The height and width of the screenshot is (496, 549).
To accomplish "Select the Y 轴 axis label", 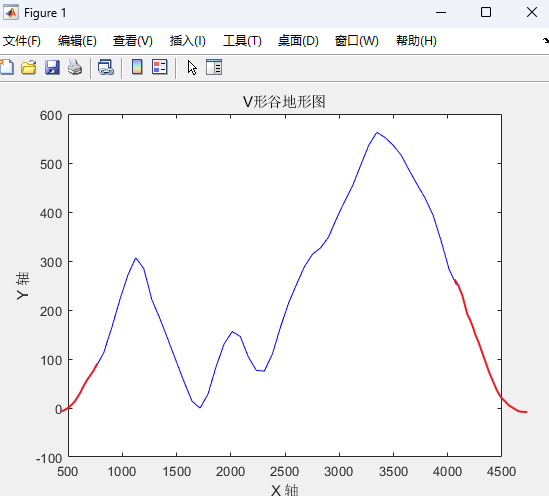I will pos(23,286).
